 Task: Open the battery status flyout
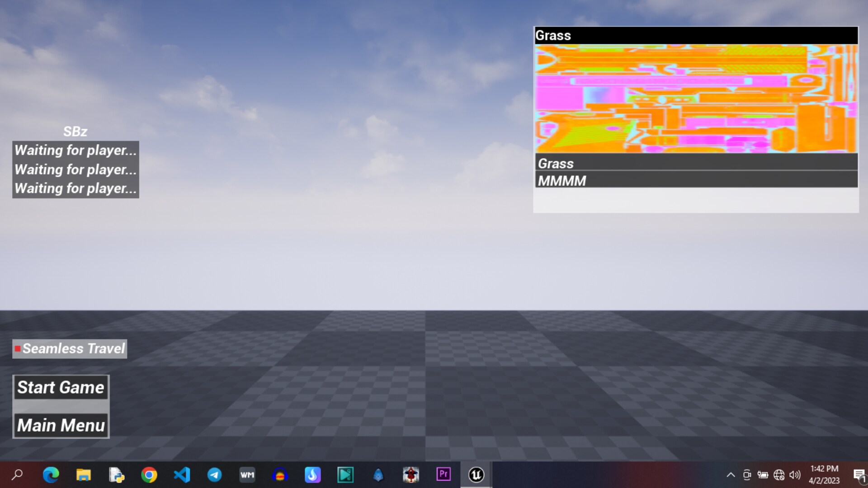pyautogui.click(x=763, y=475)
